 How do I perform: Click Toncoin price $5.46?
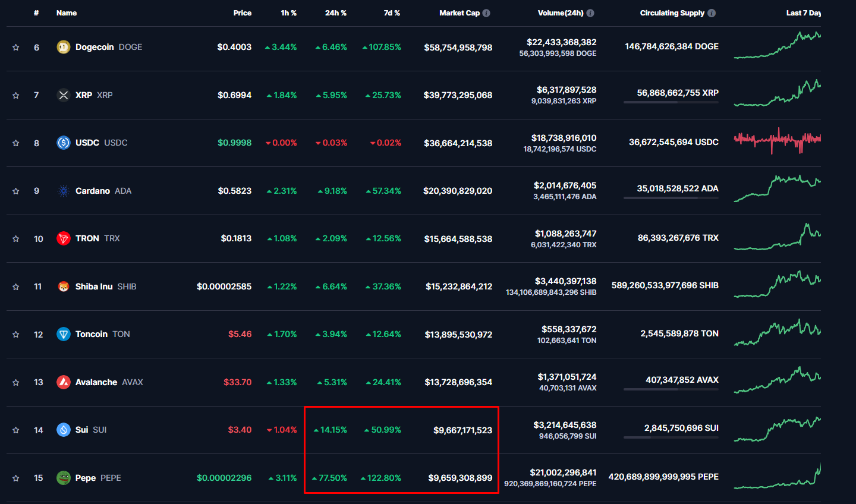click(x=240, y=334)
